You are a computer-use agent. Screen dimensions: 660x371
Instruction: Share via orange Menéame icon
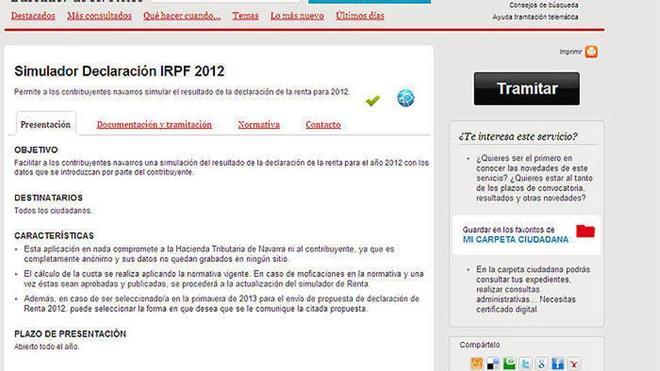click(477, 363)
